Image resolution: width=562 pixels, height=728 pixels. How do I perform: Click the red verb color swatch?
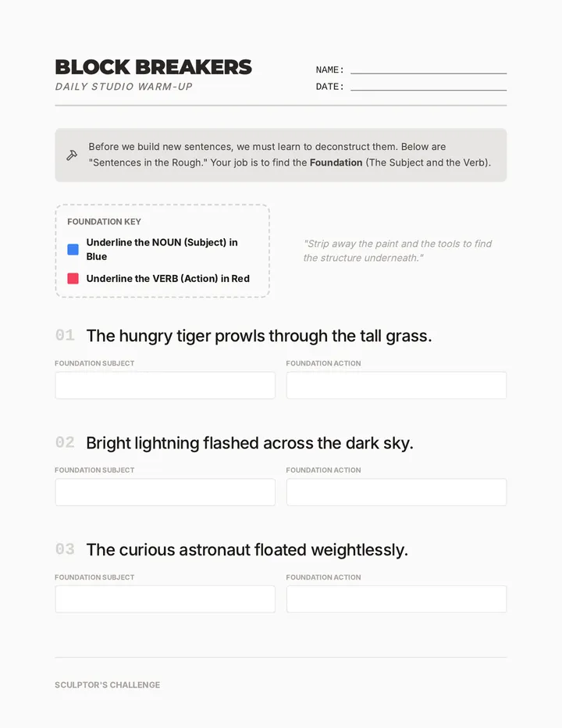(73, 278)
